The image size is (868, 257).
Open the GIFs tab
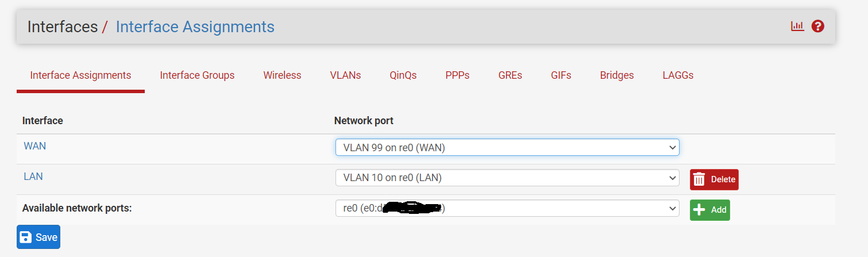(x=561, y=75)
